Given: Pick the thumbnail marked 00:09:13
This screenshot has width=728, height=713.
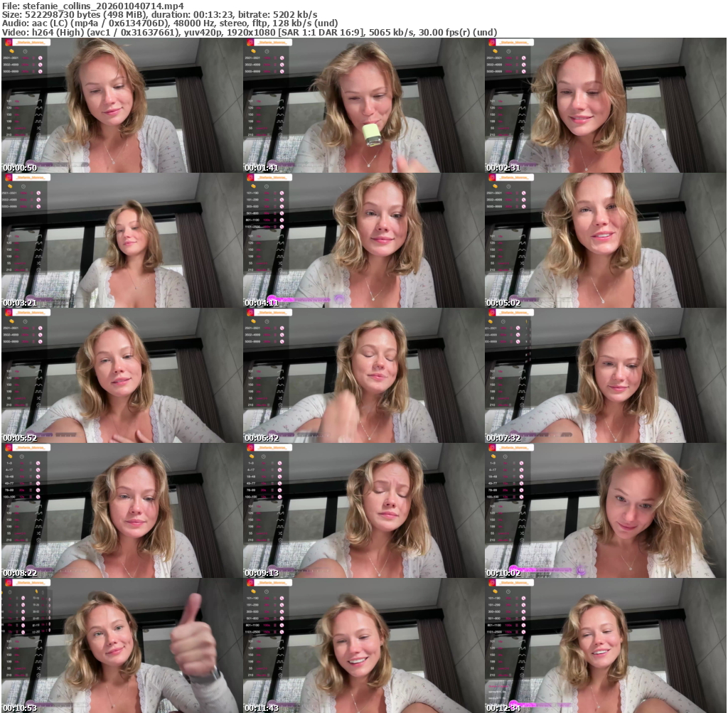Looking at the screenshot, I should tap(363, 510).
